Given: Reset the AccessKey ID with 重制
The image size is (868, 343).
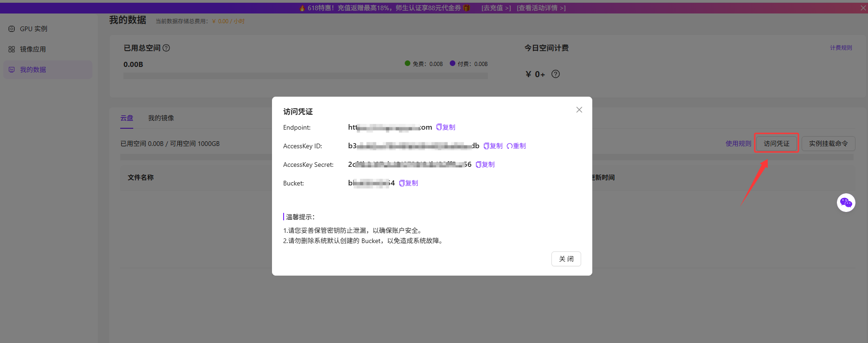Looking at the screenshot, I should (x=516, y=146).
